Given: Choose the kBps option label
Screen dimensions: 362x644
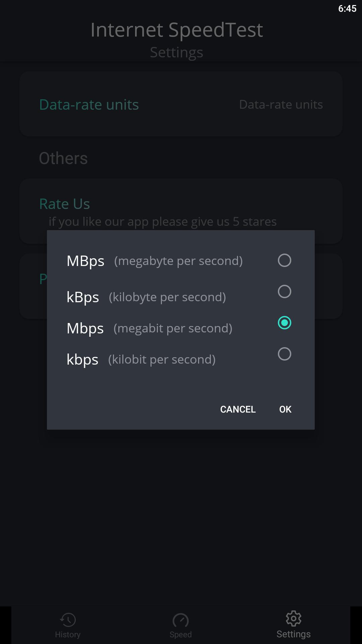Looking at the screenshot, I should (x=83, y=297).
